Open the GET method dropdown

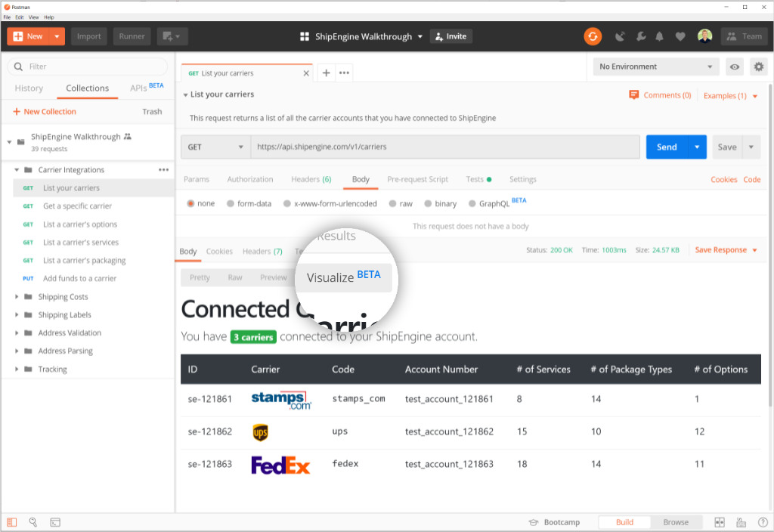point(215,147)
